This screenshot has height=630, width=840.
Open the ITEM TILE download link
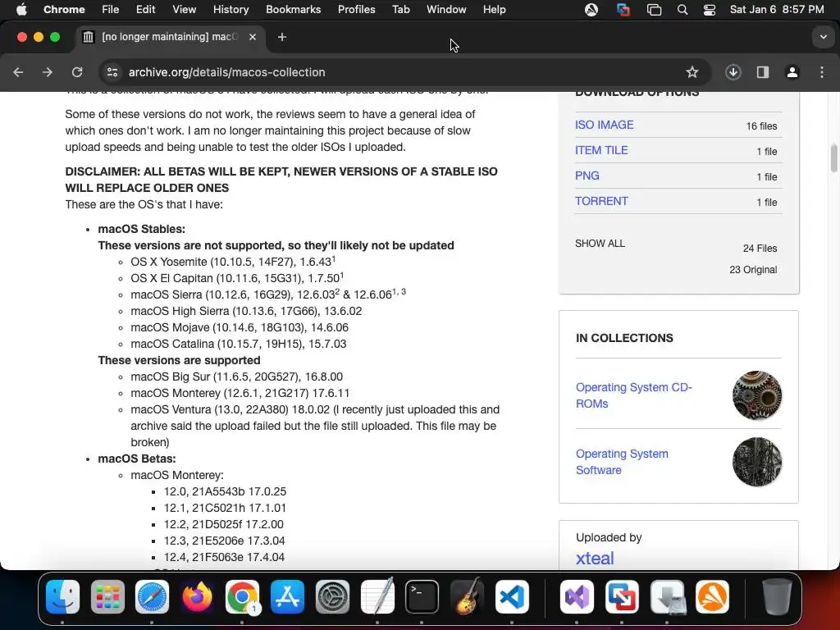click(601, 151)
